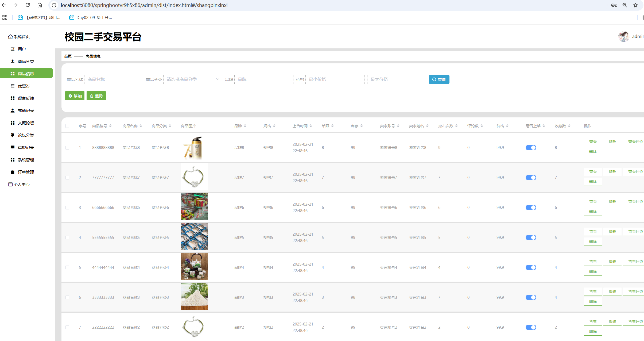Check the select-all checkbox in table header
The width and height of the screenshot is (644, 341).
click(67, 126)
